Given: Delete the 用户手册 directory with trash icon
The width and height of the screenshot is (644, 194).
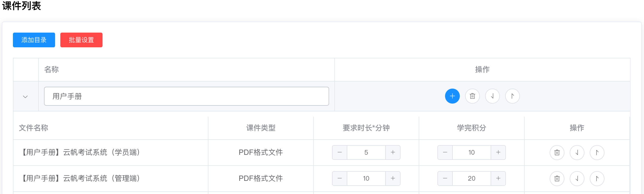Looking at the screenshot, I should coord(472,96).
